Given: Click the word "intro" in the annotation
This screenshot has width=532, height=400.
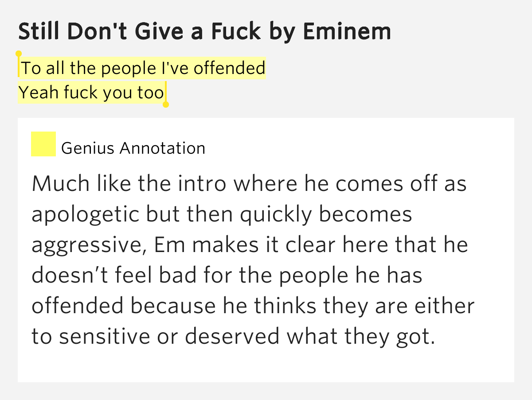Looking at the screenshot, I should (199, 184).
